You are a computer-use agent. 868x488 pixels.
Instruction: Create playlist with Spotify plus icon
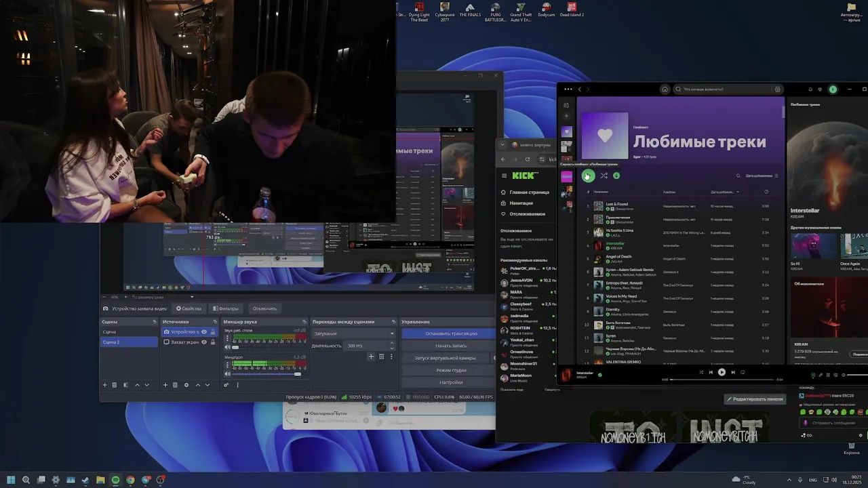click(x=566, y=116)
